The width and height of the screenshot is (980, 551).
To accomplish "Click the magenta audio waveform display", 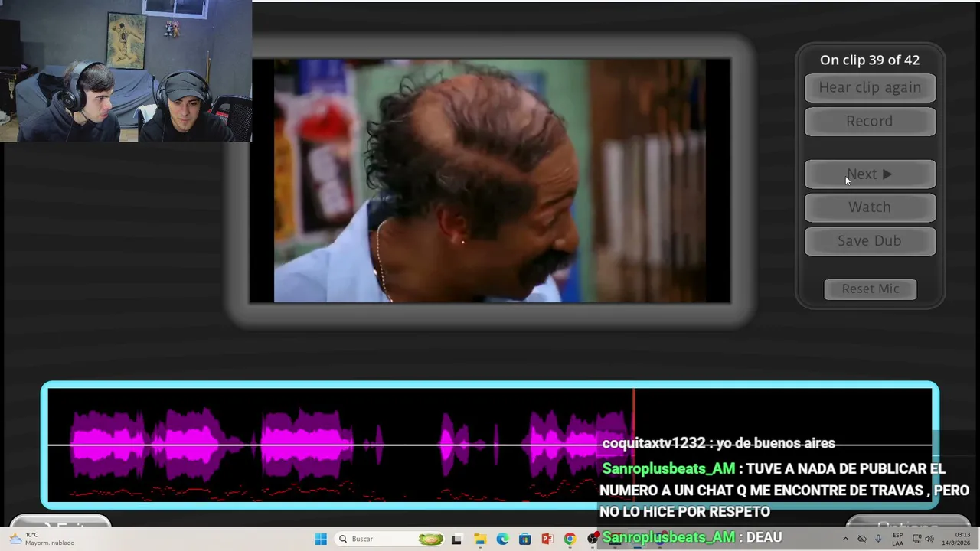I will tap(490, 445).
